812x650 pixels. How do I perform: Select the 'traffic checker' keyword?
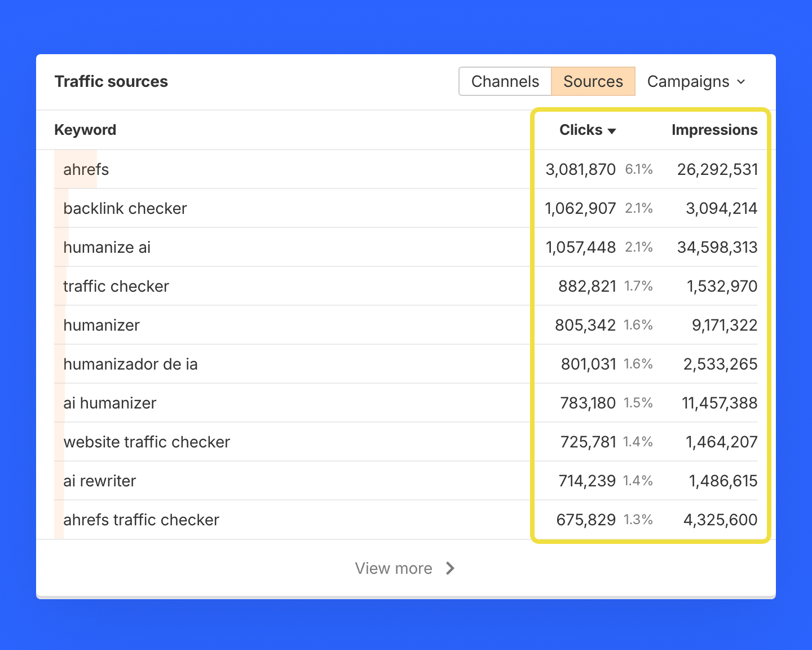point(116,286)
